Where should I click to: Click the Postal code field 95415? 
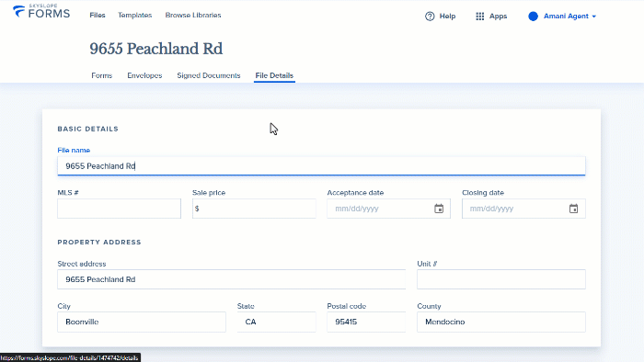366,322
